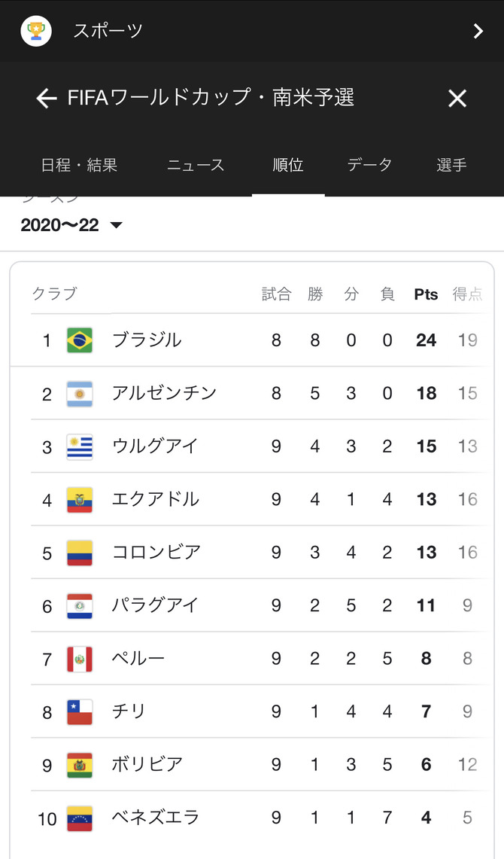Viewport: 504px width, 859px height.
Task: Expand the スポーツ section chevron
Action: click(x=478, y=31)
